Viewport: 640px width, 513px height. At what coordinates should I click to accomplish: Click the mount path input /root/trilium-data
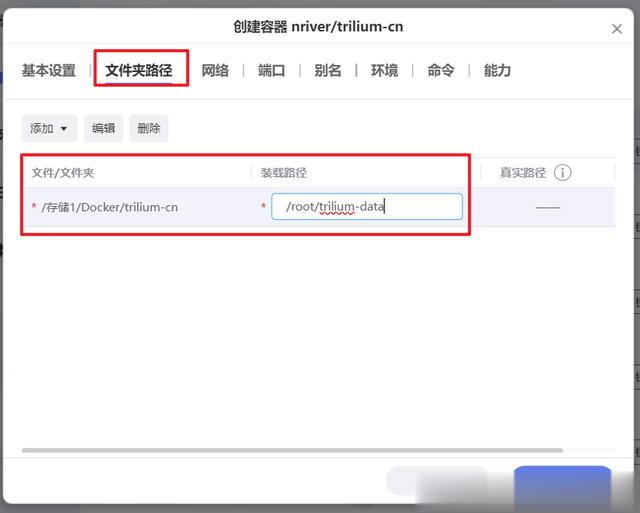(x=367, y=207)
